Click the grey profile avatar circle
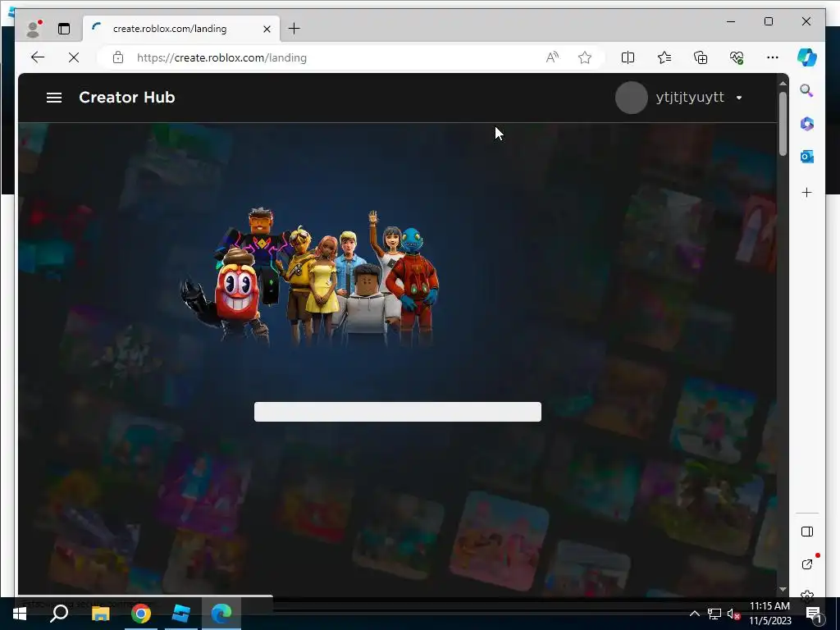This screenshot has width=840, height=630. (x=631, y=98)
